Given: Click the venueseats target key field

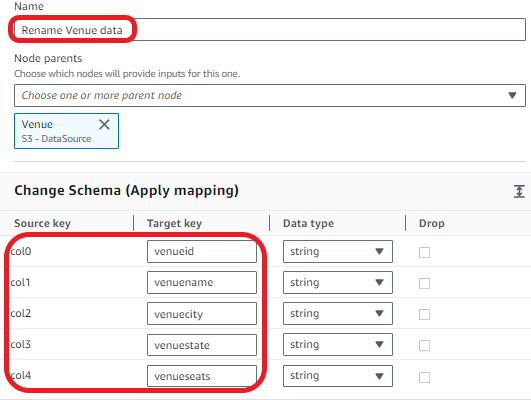Looking at the screenshot, I should tap(202, 376).
